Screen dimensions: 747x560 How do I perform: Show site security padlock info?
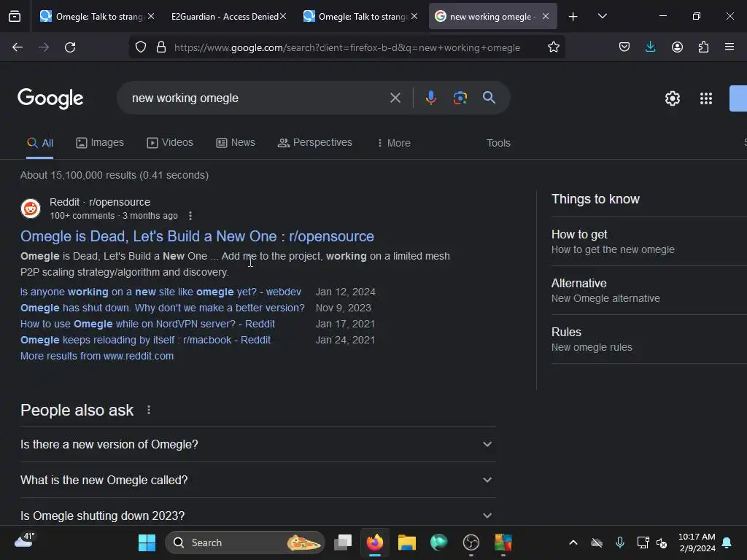click(161, 47)
